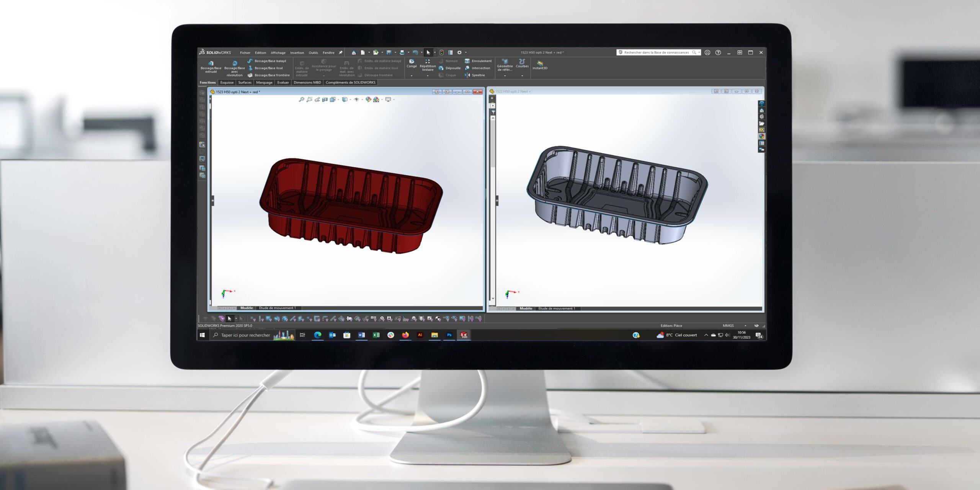Click the user login account icon
The image size is (980, 490).
707,52
